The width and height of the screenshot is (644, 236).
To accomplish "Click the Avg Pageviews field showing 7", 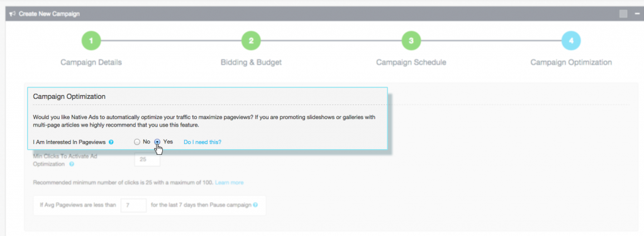I will (x=133, y=205).
